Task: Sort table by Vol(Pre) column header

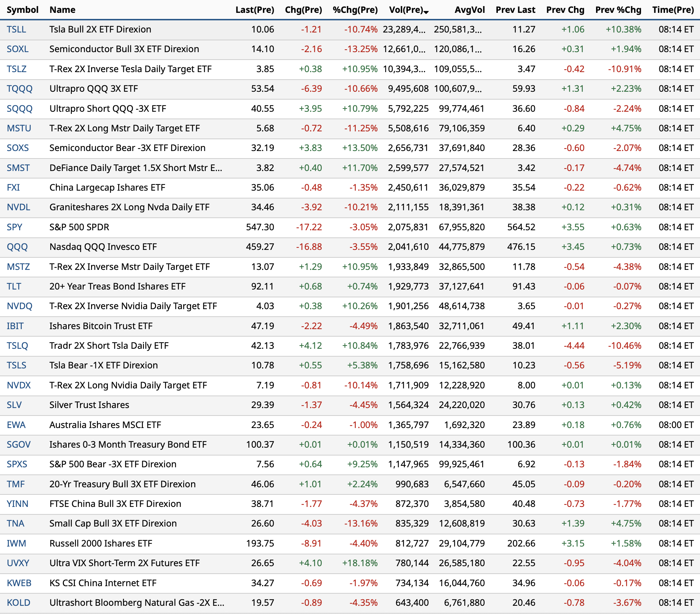Action: (406, 10)
